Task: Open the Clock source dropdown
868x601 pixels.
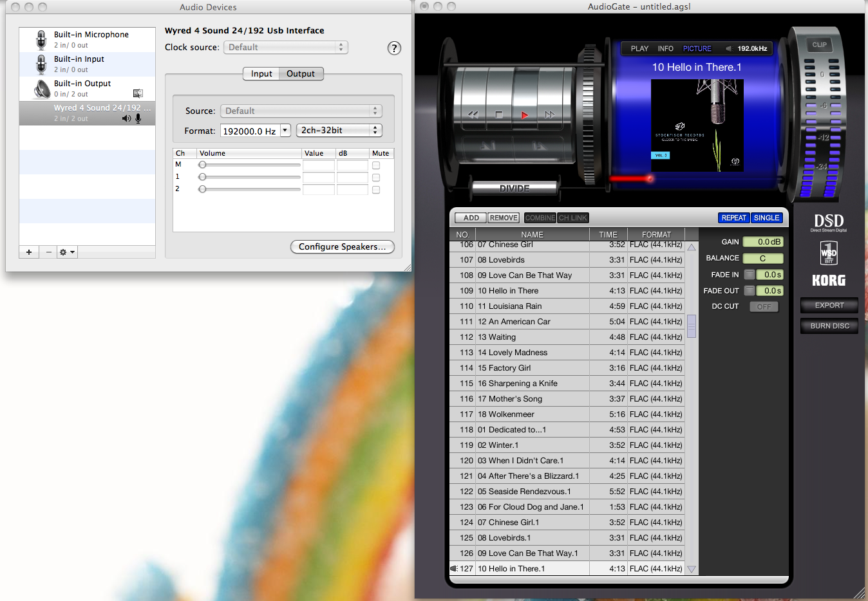Action: 286,48
